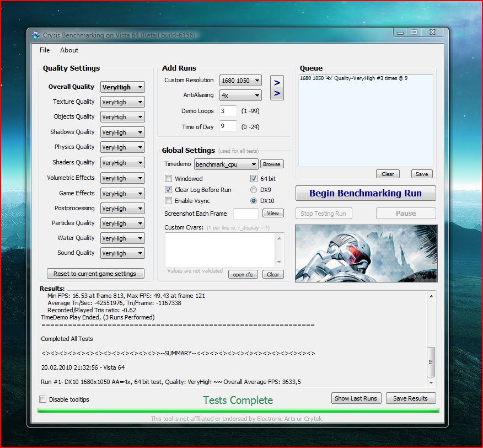Clear the Custom Cvars box
The height and width of the screenshot is (448, 483).
pyautogui.click(x=273, y=274)
